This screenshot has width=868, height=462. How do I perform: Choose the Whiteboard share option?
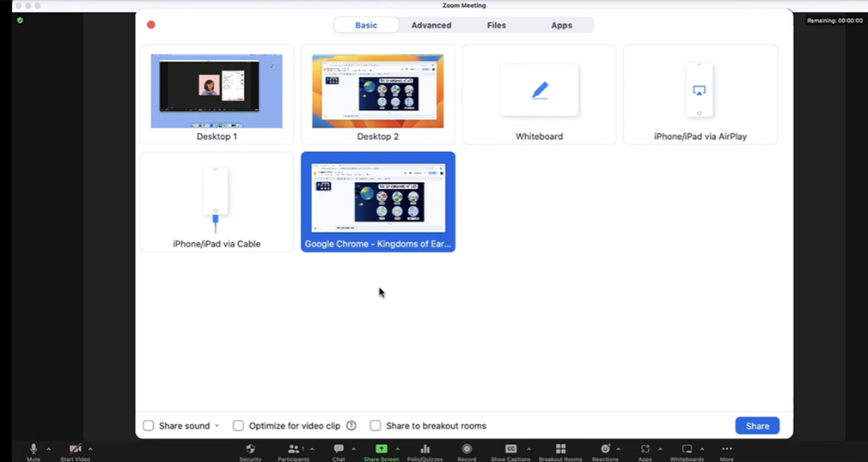pyautogui.click(x=539, y=94)
